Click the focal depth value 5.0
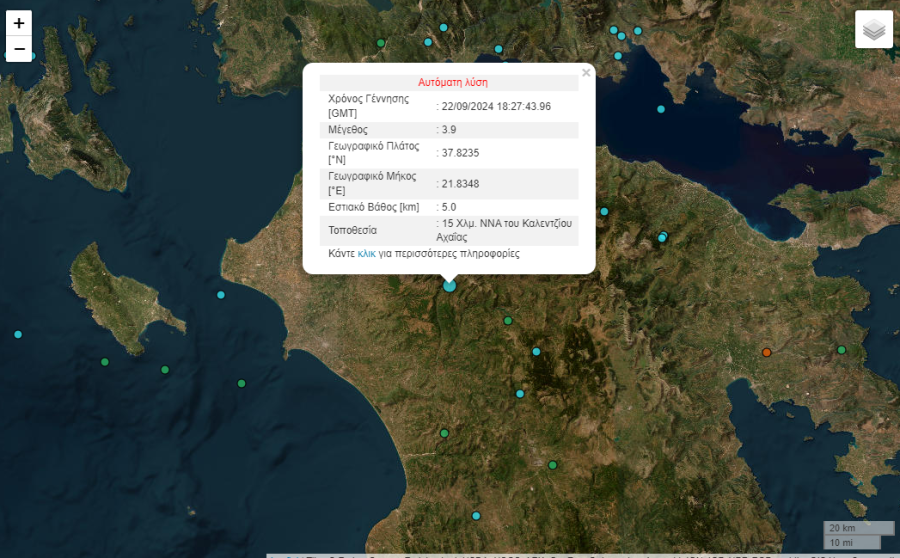 click(449, 207)
